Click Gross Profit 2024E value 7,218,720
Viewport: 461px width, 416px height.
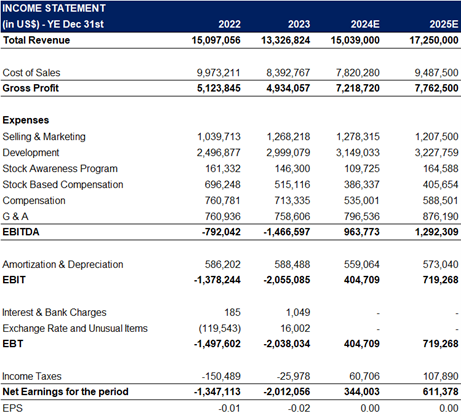(358, 88)
